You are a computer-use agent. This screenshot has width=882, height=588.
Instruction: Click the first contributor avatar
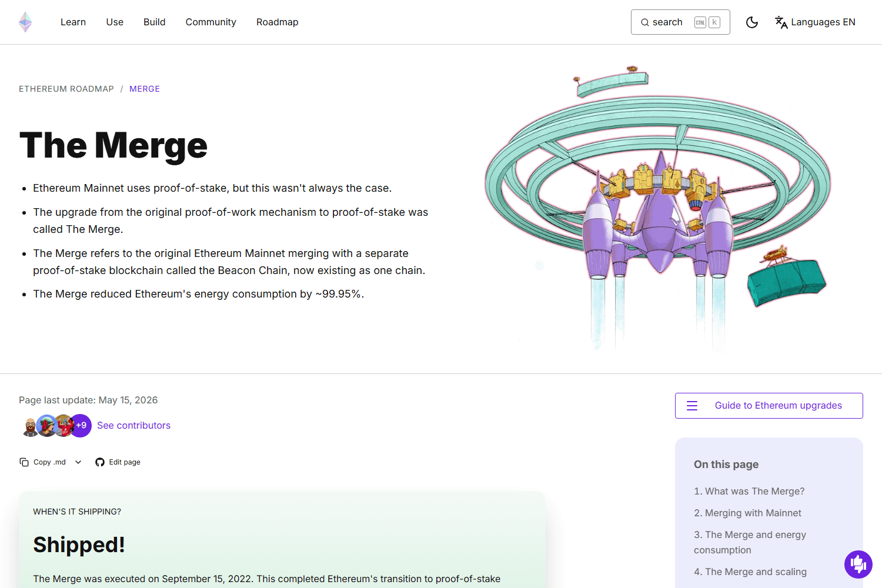30,426
